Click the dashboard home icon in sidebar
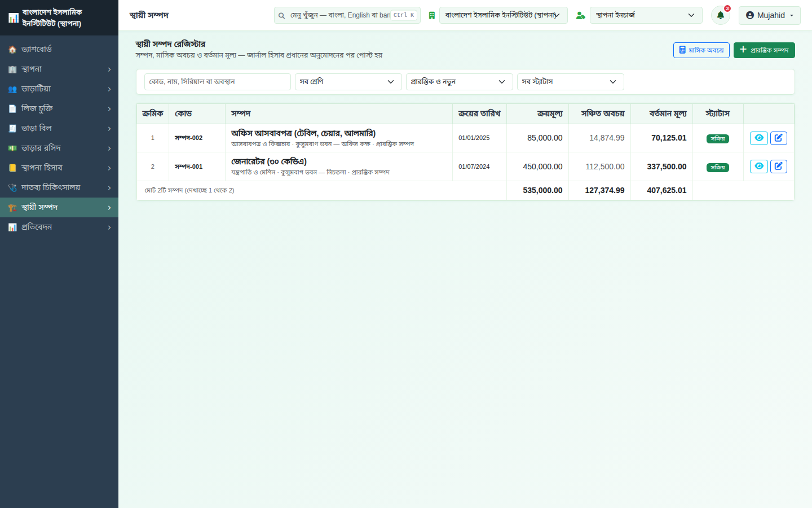The width and height of the screenshot is (812, 508). coord(12,50)
